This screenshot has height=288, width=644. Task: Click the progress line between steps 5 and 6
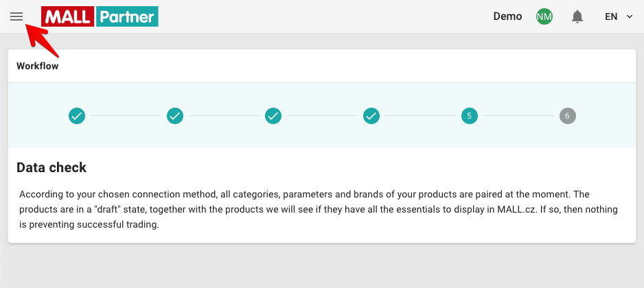click(x=518, y=116)
